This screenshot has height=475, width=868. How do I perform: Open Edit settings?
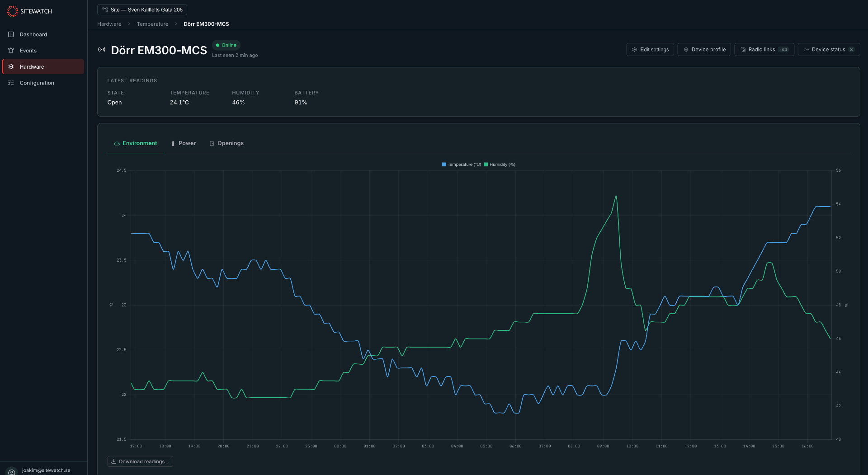coord(650,50)
